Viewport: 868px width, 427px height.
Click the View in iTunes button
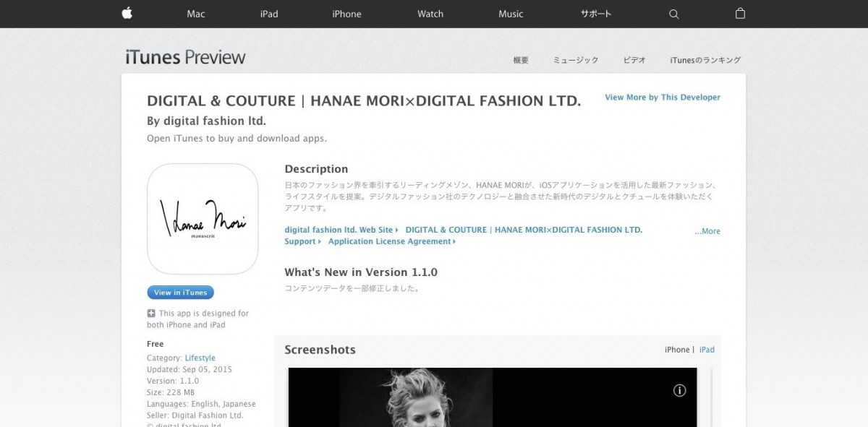pos(180,293)
